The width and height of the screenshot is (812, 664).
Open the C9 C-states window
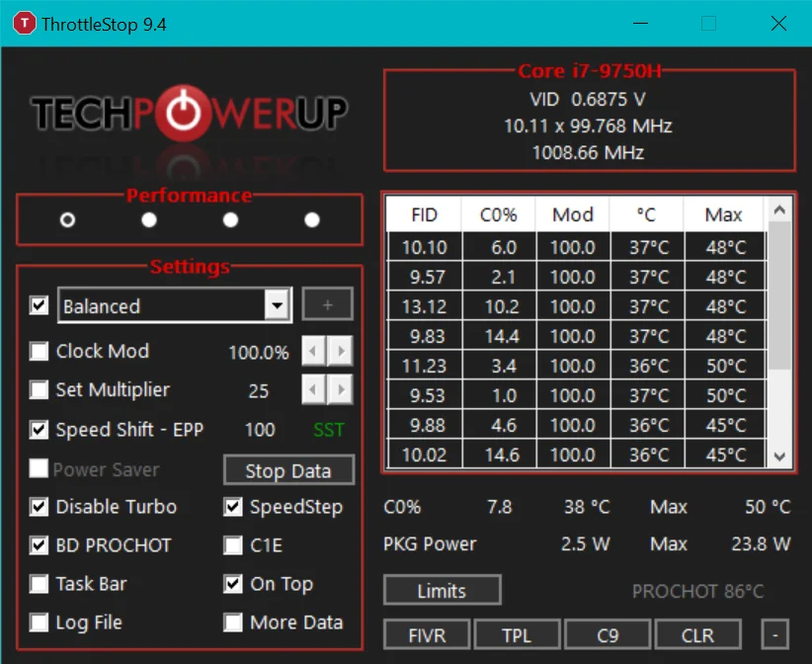pos(608,635)
